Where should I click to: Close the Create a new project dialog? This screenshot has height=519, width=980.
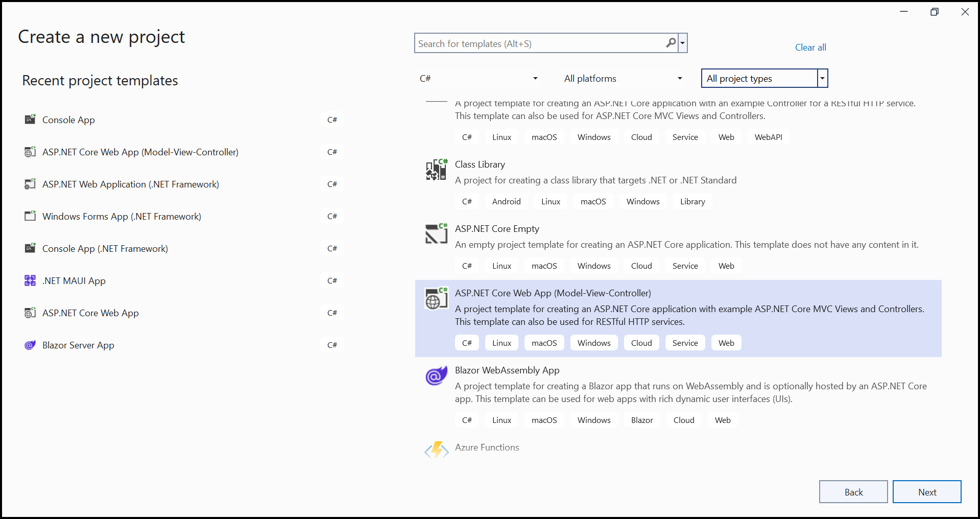tap(965, 12)
